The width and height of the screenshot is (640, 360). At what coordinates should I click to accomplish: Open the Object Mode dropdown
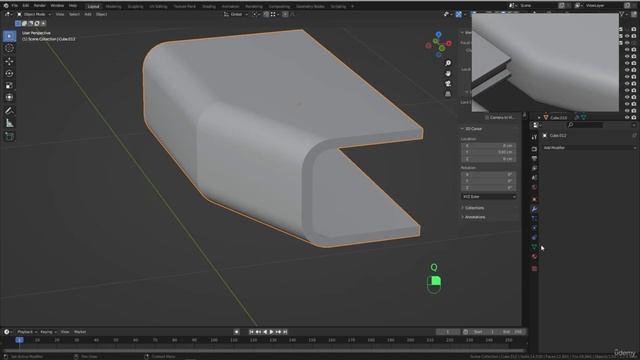tap(34, 14)
